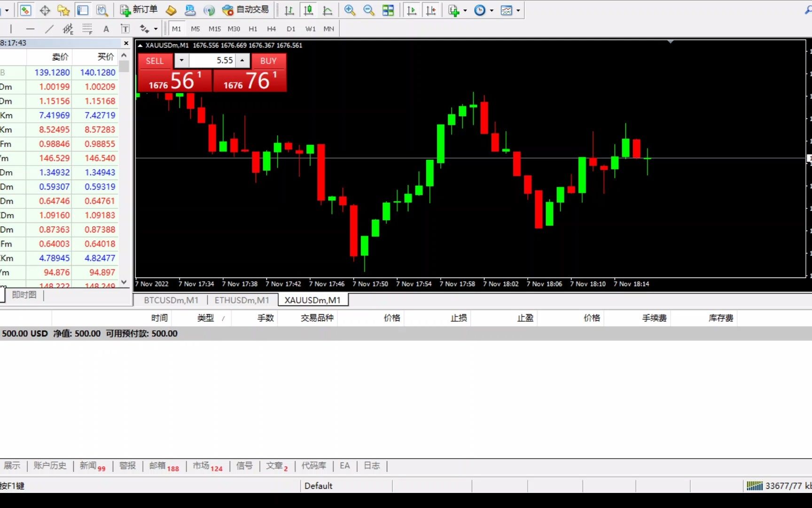Toggle chart auto scroll

click(x=412, y=10)
